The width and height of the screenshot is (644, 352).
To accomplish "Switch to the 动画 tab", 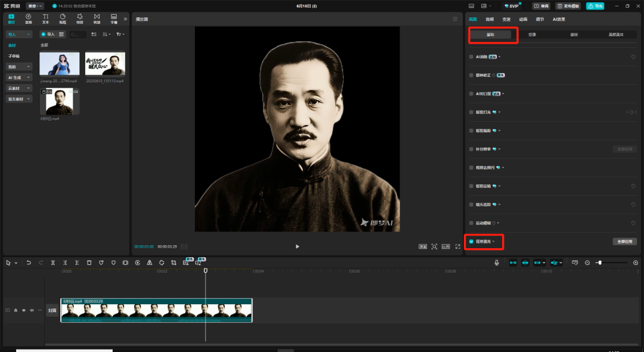I will pyautogui.click(x=523, y=19).
